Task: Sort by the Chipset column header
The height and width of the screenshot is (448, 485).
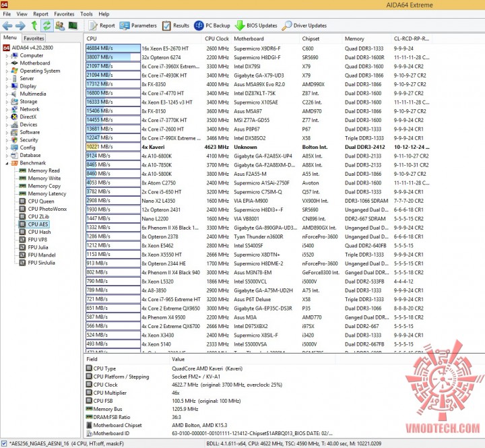Action: (x=321, y=38)
